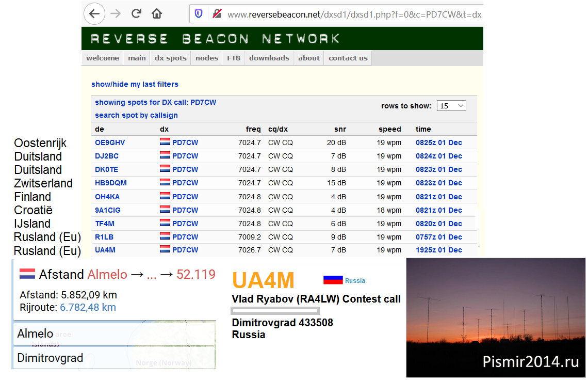The width and height of the screenshot is (588, 381).
Task: Click Netherlands flag in the OE9GHV row
Action: 165,142
